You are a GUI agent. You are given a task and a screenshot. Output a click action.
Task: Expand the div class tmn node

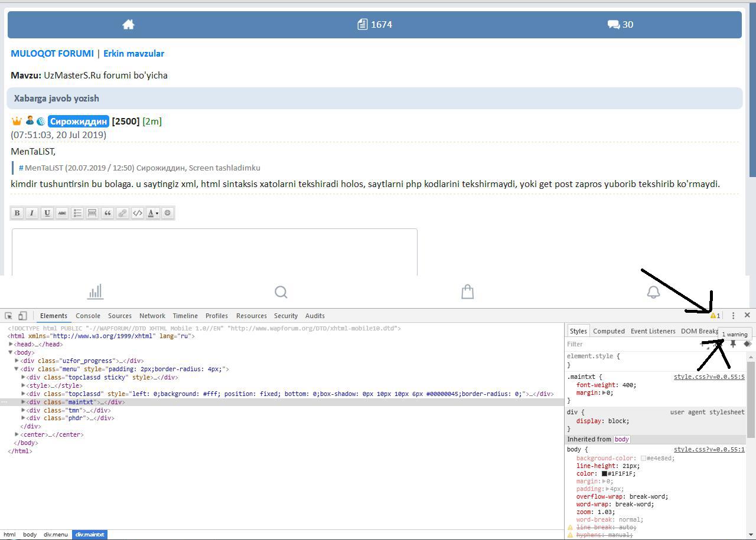[24, 410]
